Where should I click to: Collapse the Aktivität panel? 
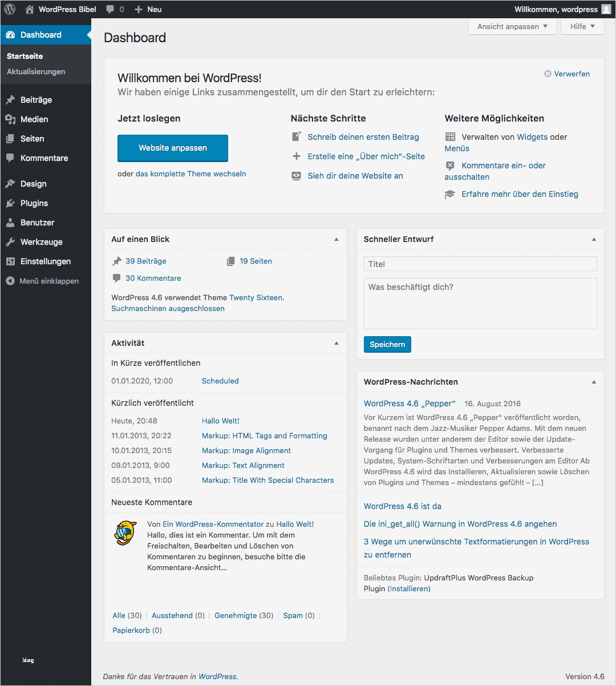click(x=337, y=342)
